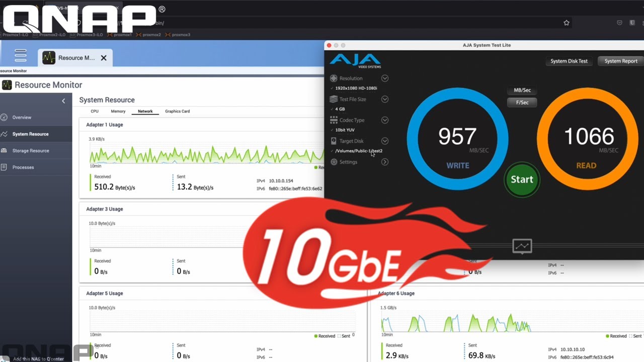Click the Resource Monitor title icon

(x=7, y=85)
